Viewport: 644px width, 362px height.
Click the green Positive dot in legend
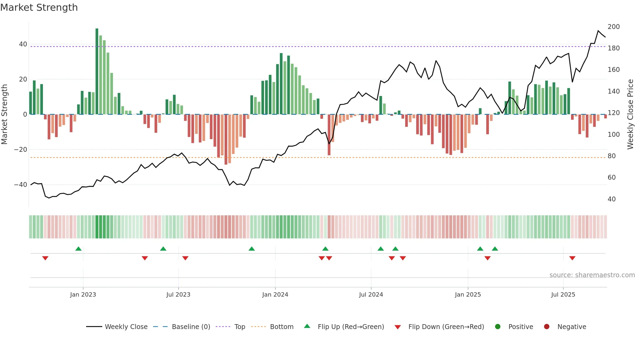click(x=498, y=327)
